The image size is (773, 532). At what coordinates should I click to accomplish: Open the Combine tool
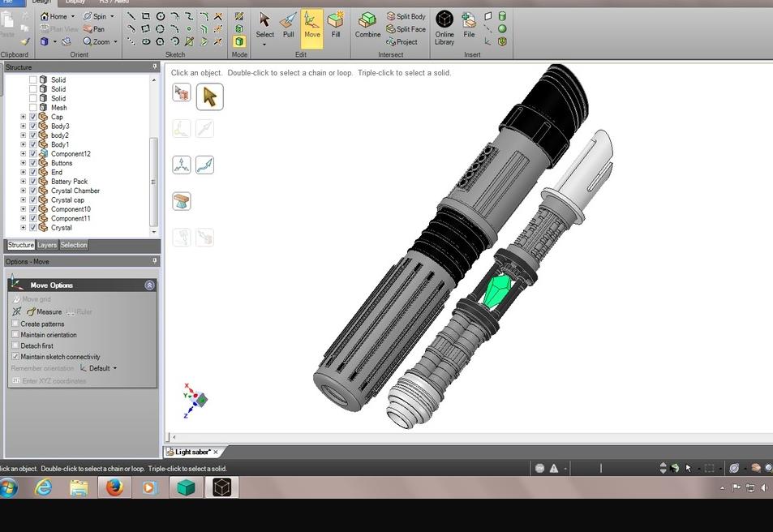pyautogui.click(x=367, y=26)
